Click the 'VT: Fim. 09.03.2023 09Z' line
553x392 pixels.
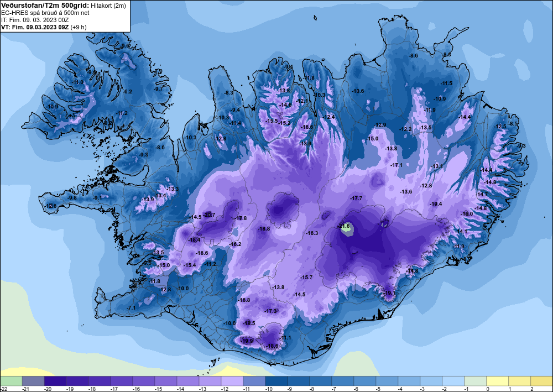[x=35, y=27]
